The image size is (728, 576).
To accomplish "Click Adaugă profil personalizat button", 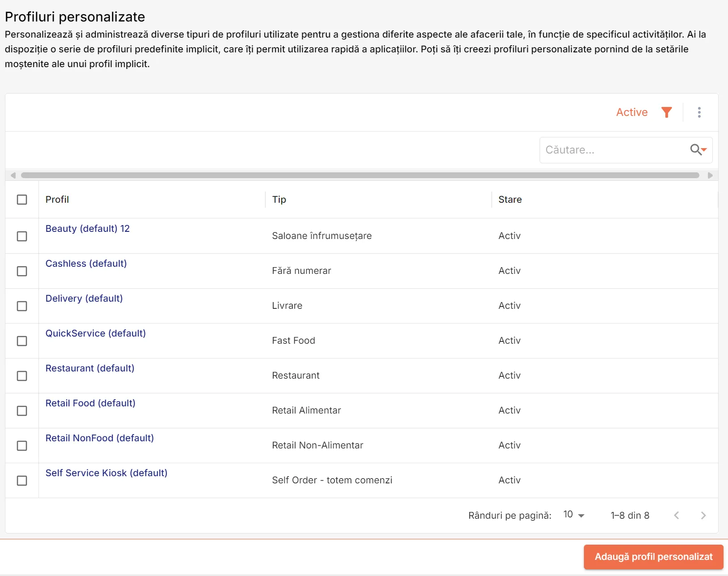I will (x=653, y=557).
